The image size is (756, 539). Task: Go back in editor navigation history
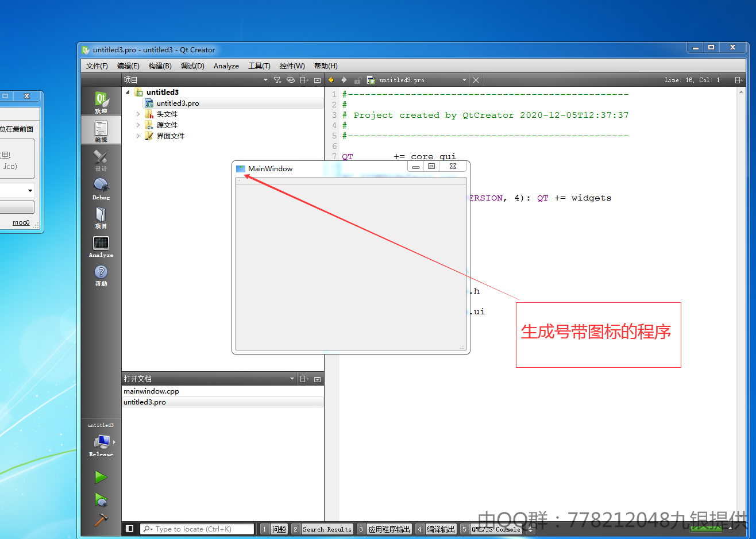[331, 80]
